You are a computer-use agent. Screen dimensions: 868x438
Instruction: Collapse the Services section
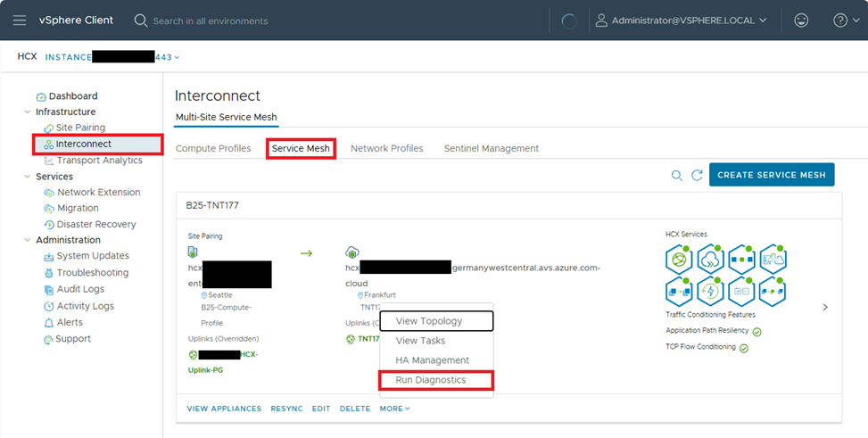pyautogui.click(x=27, y=177)
